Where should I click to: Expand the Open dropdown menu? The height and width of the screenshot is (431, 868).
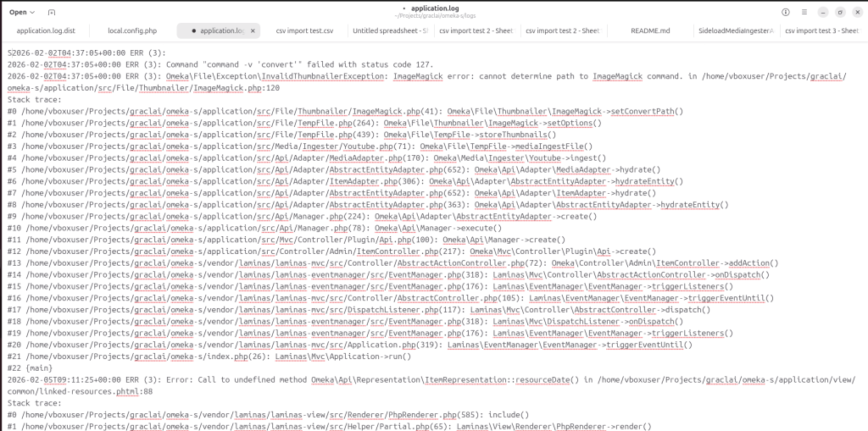pos(23,13)
